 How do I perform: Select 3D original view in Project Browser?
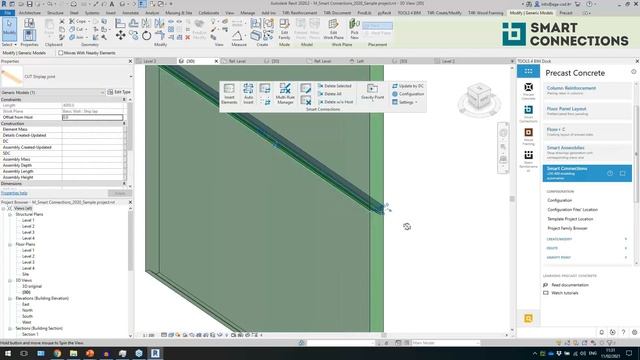coord(32,287)
